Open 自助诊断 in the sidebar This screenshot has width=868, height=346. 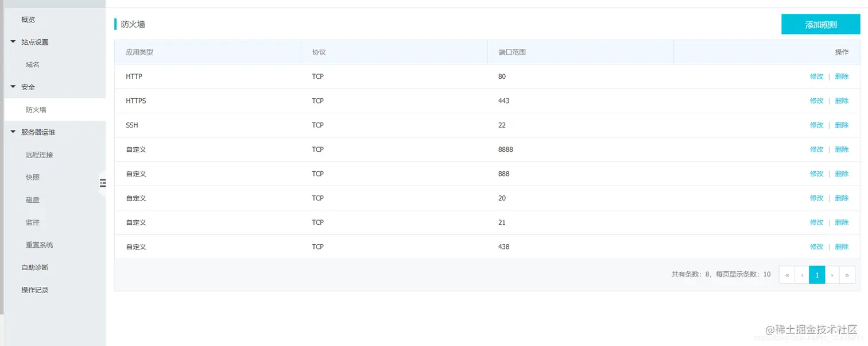tap(35, 267)
